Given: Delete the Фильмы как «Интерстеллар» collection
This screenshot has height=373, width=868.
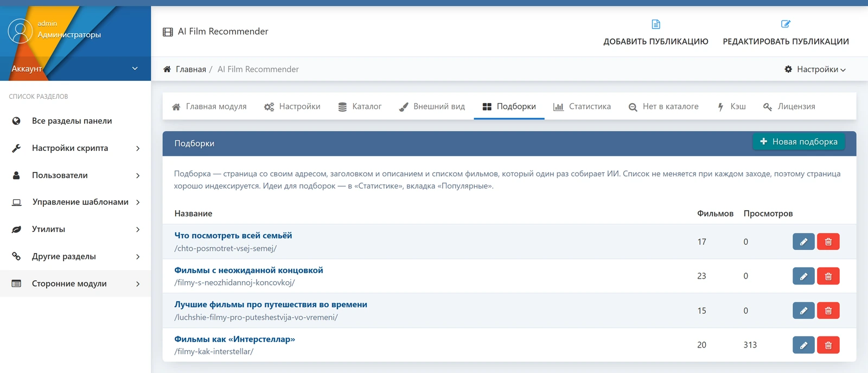Looking at the screenshot, I should pos(828,345).
